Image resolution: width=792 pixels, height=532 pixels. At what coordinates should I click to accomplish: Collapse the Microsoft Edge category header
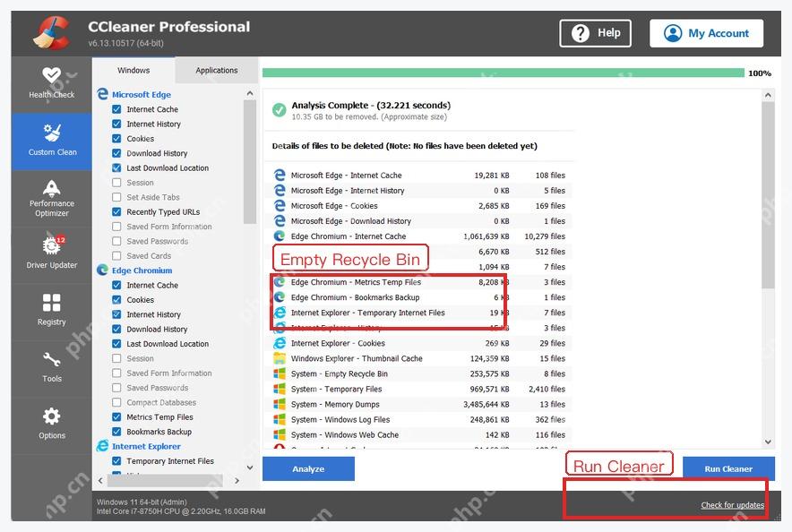(142, 94)
